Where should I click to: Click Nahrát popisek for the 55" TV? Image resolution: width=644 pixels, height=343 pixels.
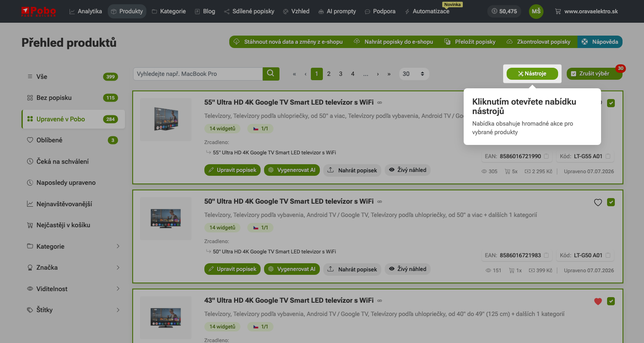pos(352,170)
